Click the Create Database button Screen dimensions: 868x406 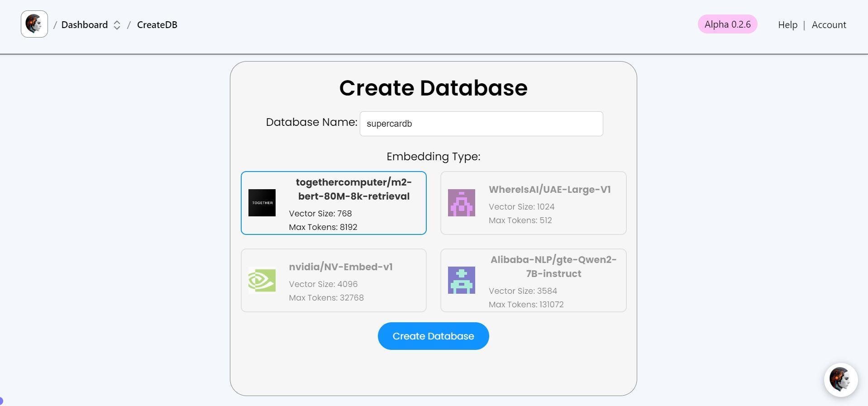(x=433, y=336)
